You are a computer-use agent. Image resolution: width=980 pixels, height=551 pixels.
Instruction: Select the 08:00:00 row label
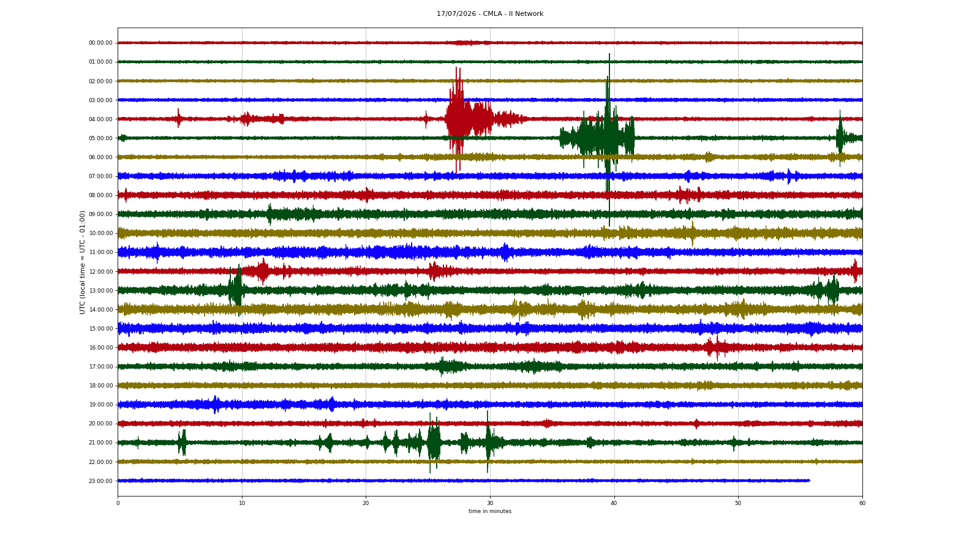click(100, 195)
